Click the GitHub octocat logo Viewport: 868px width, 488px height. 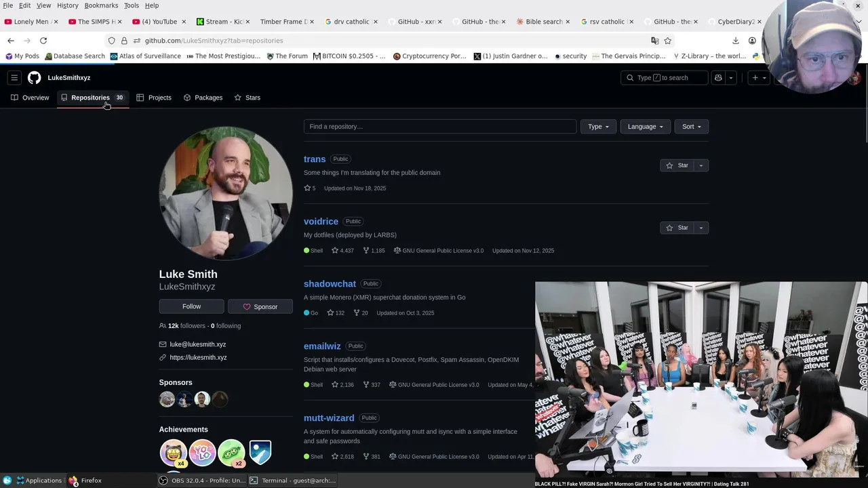pos(34,78)
